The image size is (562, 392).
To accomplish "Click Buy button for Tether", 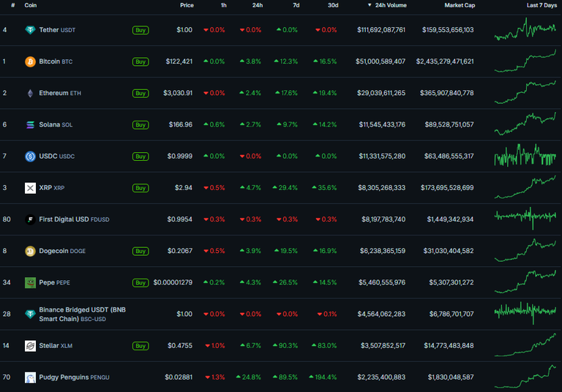I will point(140,30).
